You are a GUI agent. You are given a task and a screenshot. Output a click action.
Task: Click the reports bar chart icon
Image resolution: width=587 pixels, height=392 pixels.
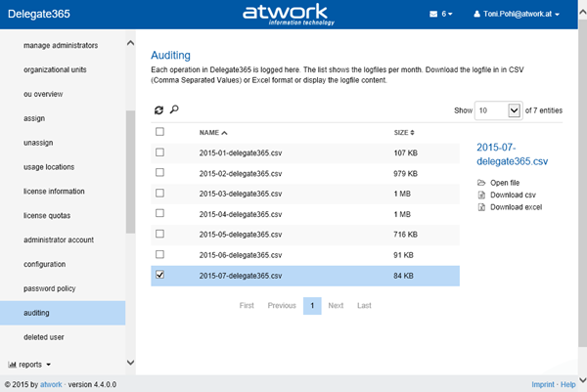[x=12, y=365]
